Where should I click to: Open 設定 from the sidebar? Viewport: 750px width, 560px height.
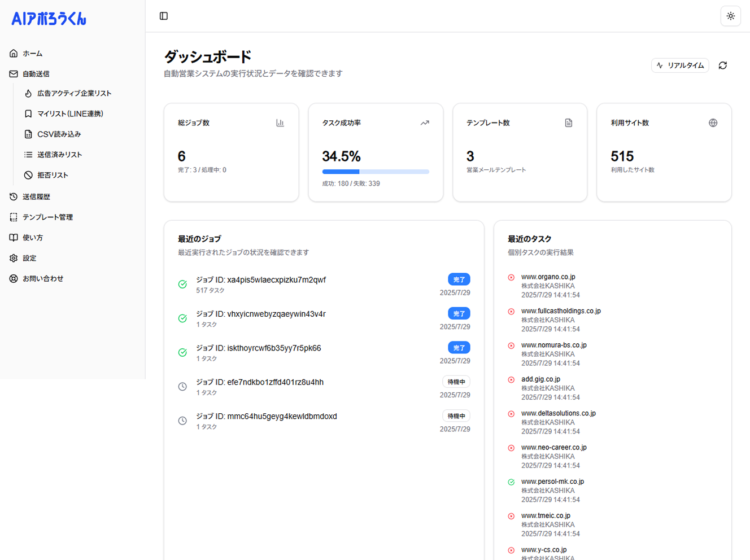click(29, 258)
